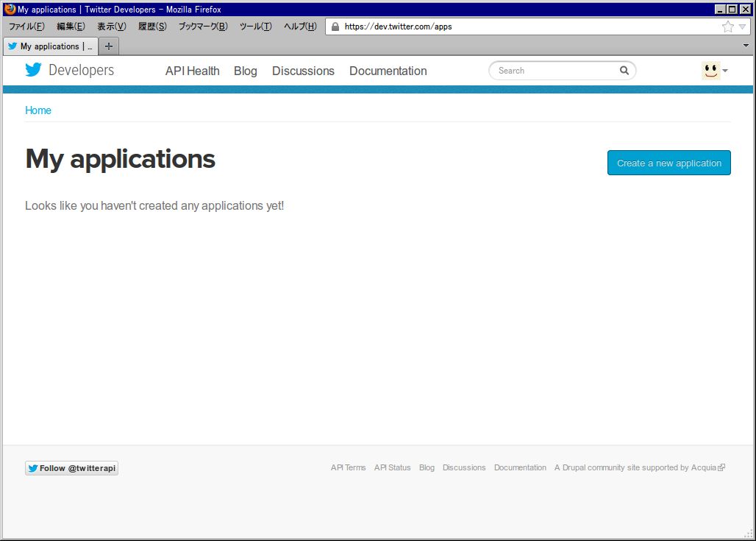Click the external link icon after Acquia
The height and width of the screenshot is (541, 756).
721,467
